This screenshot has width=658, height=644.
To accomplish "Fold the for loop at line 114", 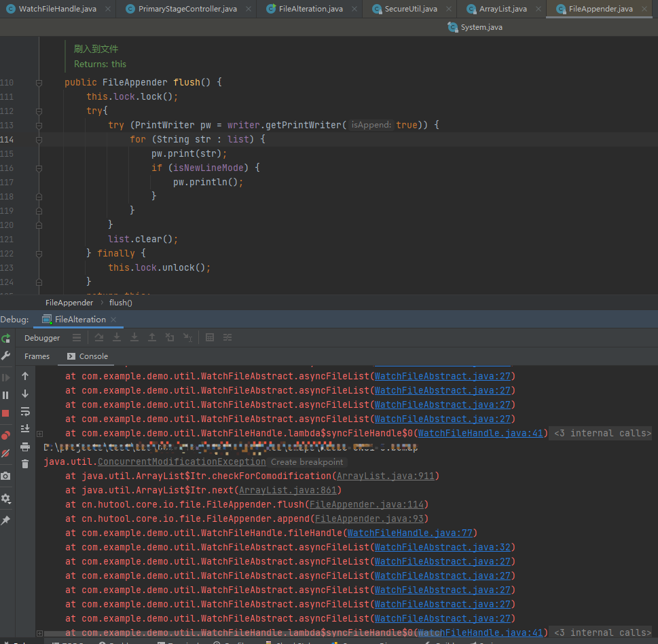I will click(x=39, y=140).
